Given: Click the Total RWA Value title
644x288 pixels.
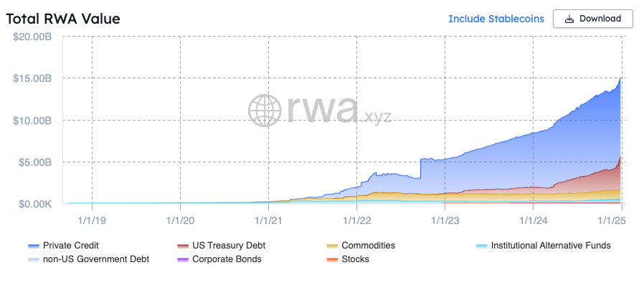Looking at the screenshot, I should (63, 19).
